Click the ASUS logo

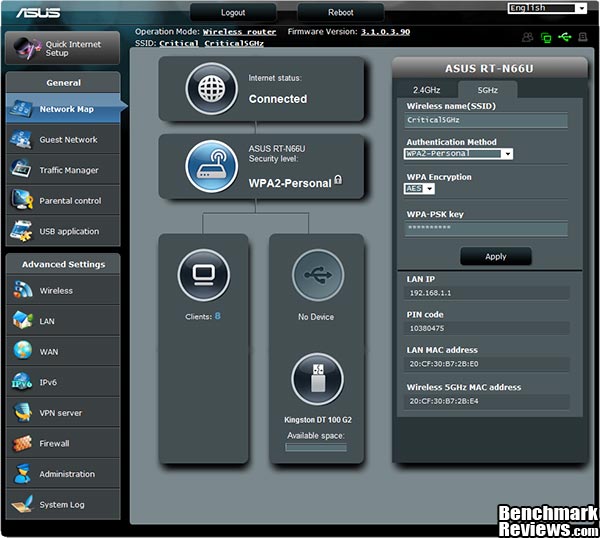[38, 13]
